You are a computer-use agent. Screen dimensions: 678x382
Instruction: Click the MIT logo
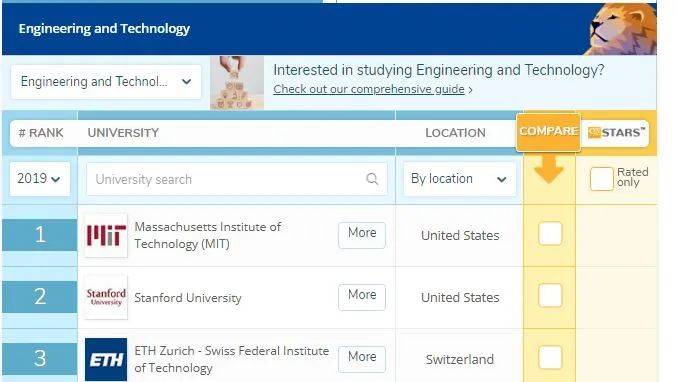(x=106, y=235)
